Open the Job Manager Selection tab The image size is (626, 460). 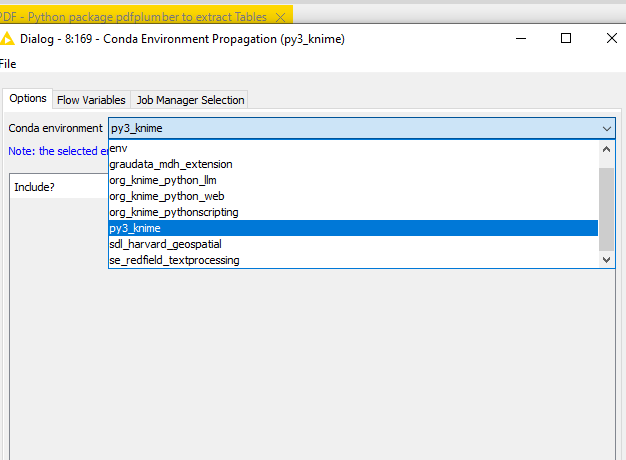[x=190, y=100]
